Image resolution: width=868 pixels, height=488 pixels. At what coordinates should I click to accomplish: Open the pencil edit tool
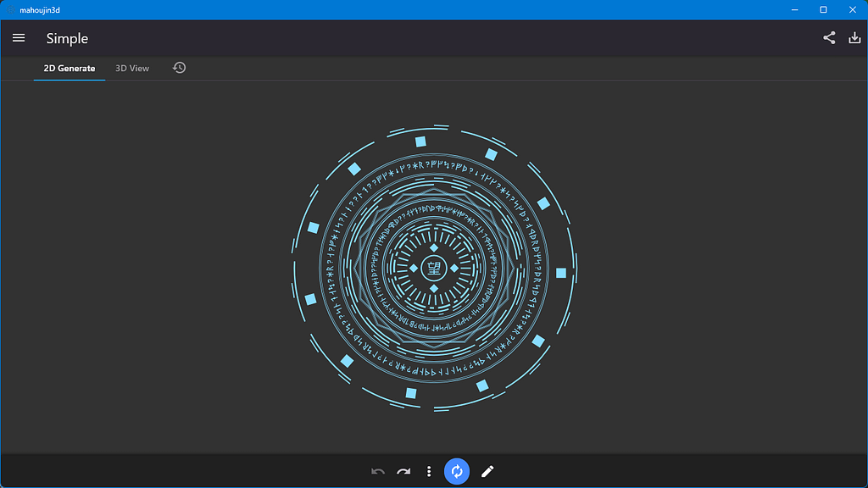[x=487, y=471]
